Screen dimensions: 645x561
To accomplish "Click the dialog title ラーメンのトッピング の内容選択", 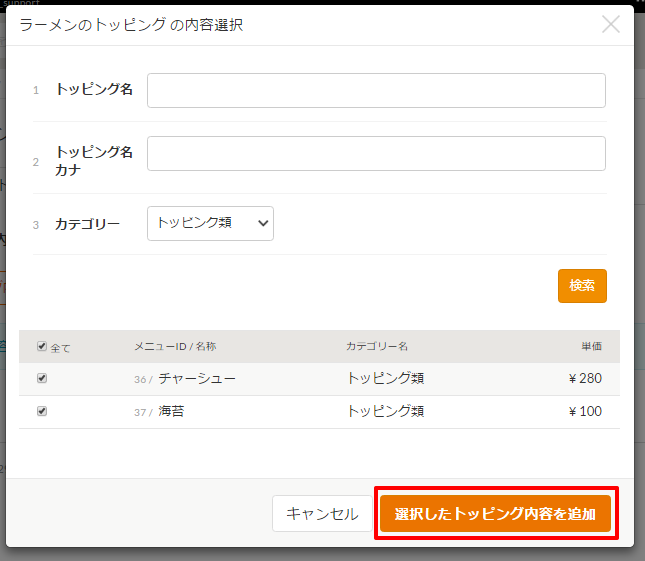I will click(x=131, y=25).
